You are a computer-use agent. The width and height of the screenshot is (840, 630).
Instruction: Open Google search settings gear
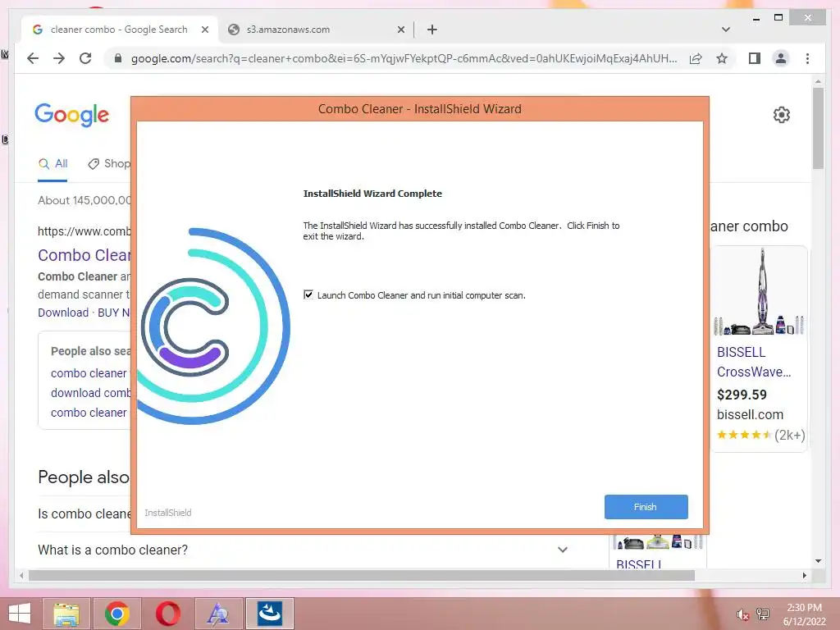tap(782, 115)
